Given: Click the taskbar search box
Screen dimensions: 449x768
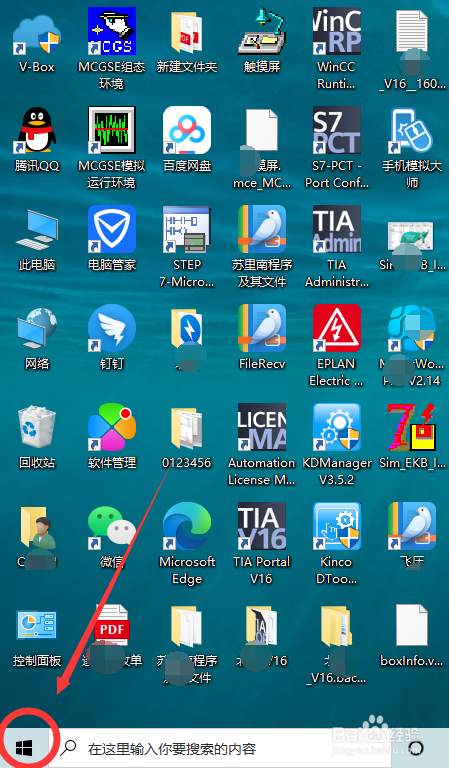Looking at the screenshot, I should tap(219, 748).
